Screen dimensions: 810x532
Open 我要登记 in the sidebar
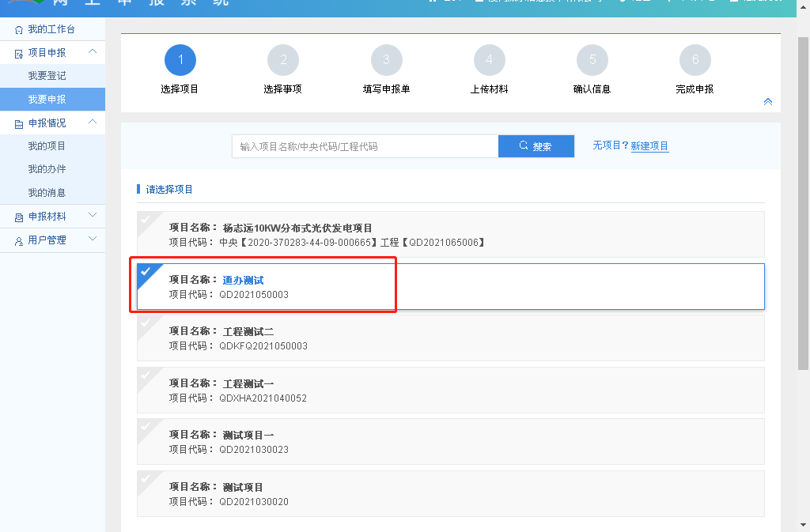[47, 76]
